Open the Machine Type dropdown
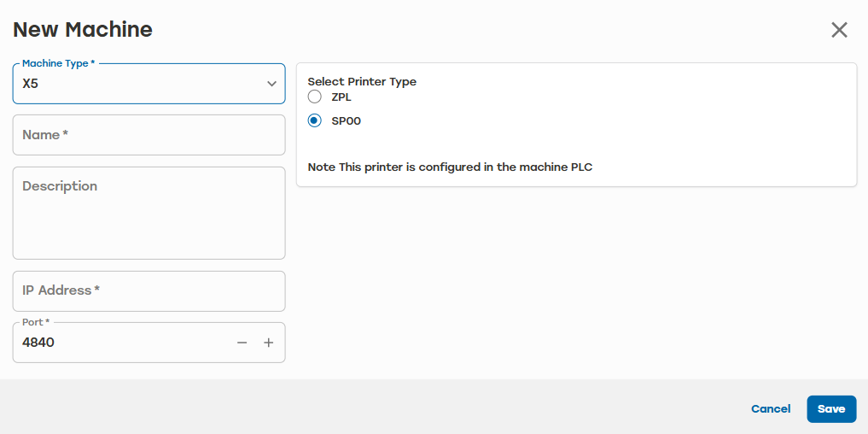 149,84
